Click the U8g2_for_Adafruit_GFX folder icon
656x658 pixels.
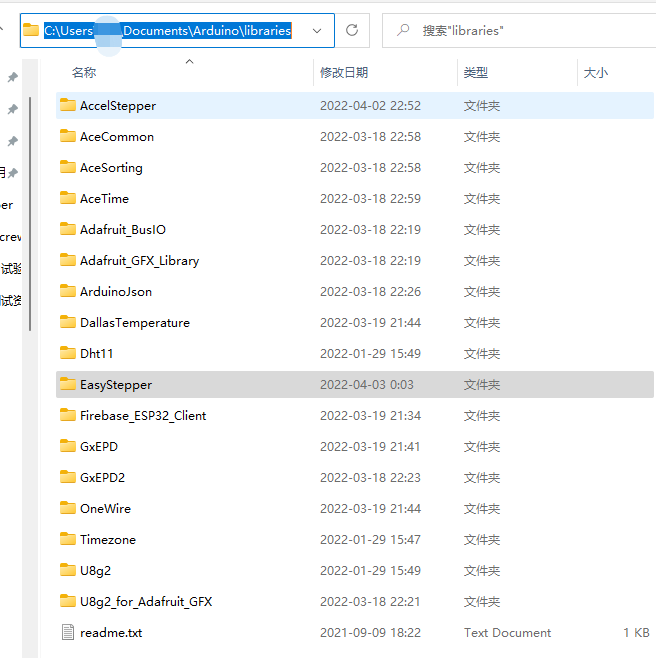68,601
